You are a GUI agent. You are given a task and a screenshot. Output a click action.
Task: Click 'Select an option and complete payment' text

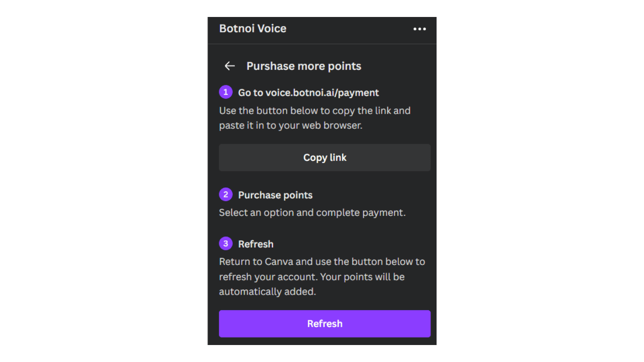click(x=312, y=213)
